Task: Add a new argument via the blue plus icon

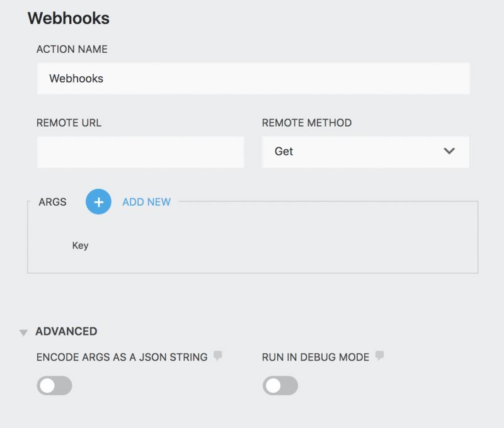Action: [x=98, y=202]
